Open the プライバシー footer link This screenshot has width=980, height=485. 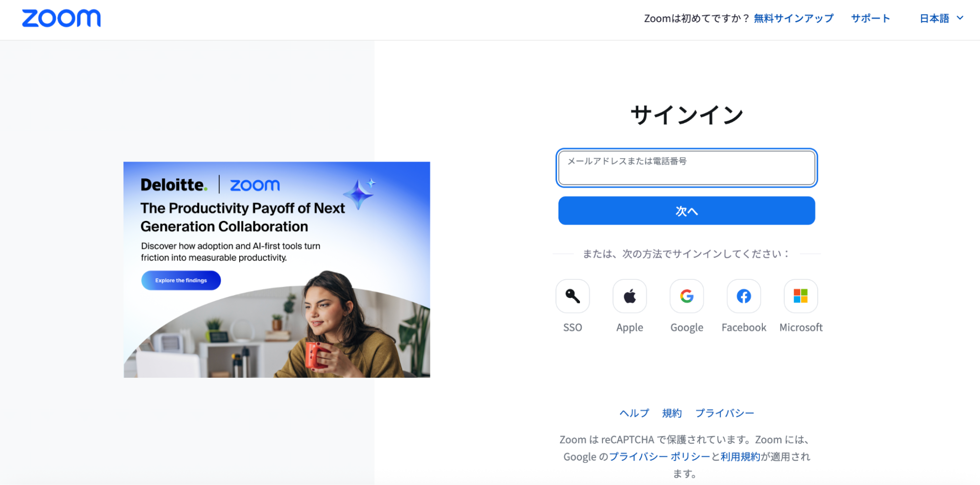click(x=725, y=413)
